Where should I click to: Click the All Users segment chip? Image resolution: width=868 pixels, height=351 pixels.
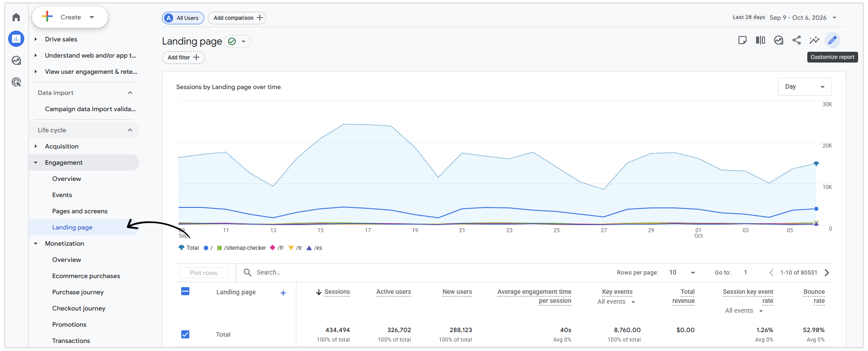(183, 18)
